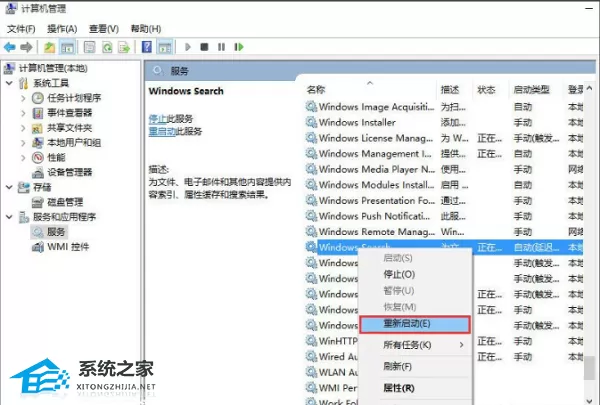Expand the 任务计划程序 tree node

[x=23, y=98]
